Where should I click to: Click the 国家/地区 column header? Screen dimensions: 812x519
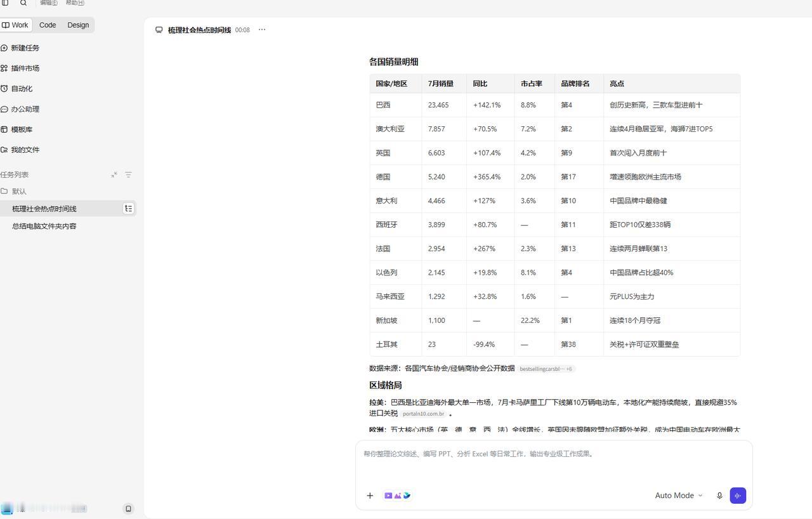[391, 84]
